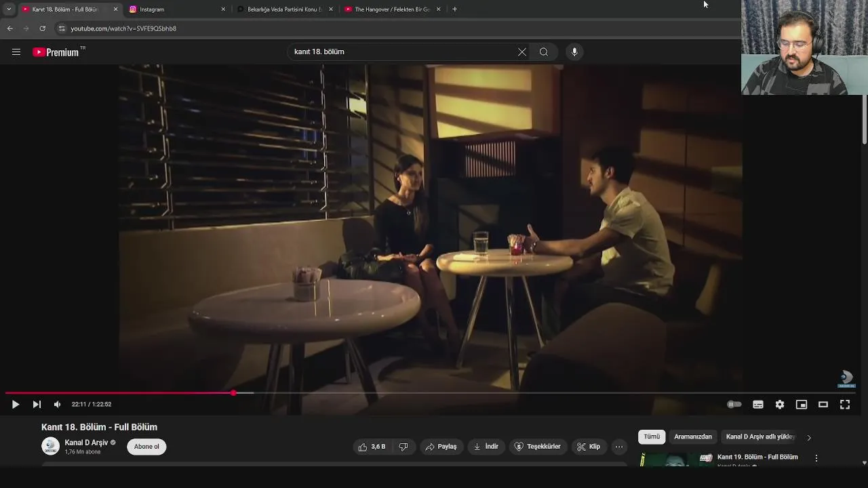868x488 pixels.
Task: Send thanks via Teşekkürler button
Action: click(538, 447)
